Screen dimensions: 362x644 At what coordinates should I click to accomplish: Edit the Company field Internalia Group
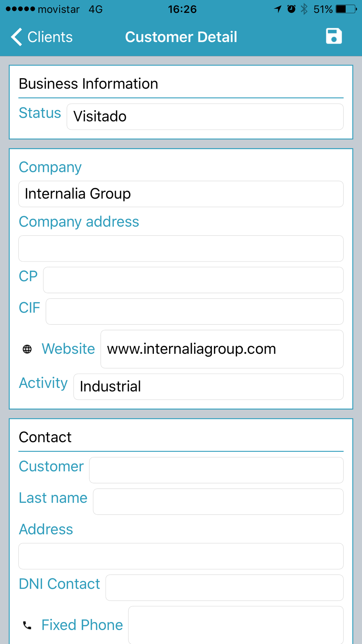coord(181,194)
